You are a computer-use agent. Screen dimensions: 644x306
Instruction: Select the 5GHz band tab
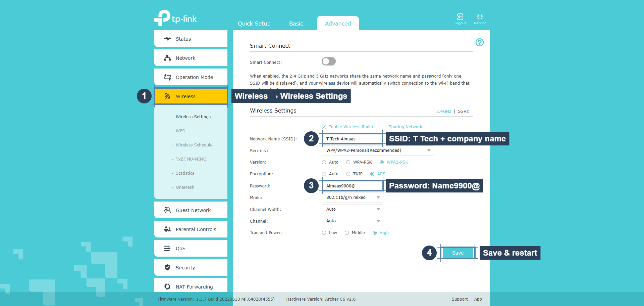coord(463,112)
